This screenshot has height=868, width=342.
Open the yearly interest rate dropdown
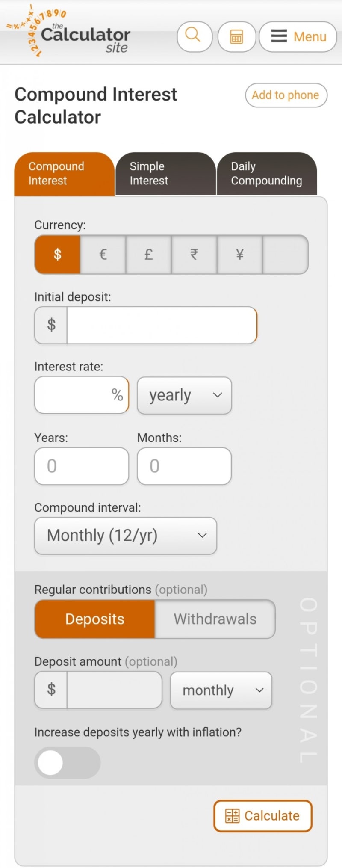coord(184,395)
